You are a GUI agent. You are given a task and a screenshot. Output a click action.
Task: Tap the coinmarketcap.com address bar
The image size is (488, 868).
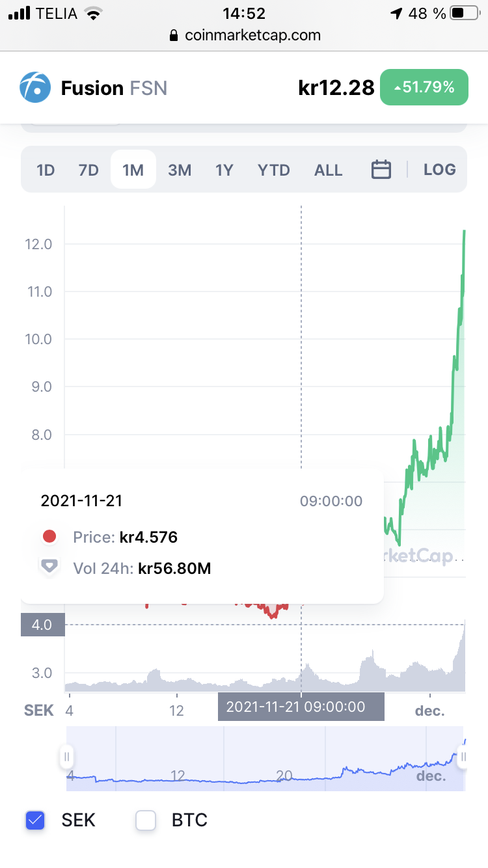click(244, 35)
